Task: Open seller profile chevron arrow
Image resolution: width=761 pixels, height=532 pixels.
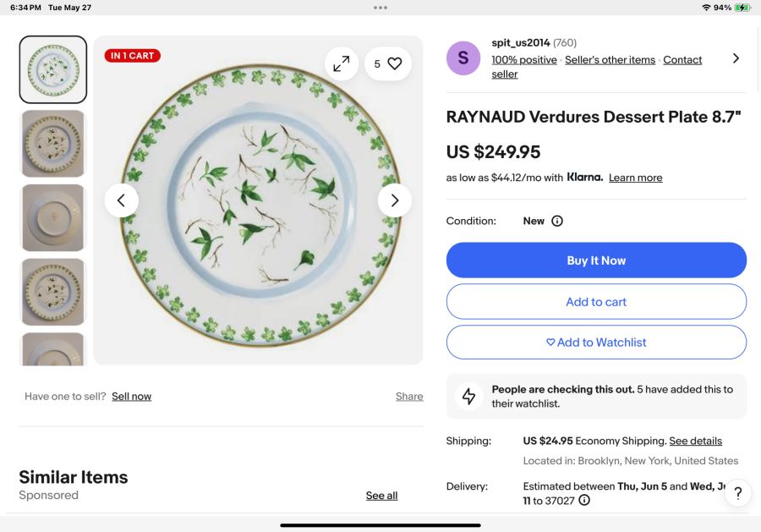Action: pos(736,58)
